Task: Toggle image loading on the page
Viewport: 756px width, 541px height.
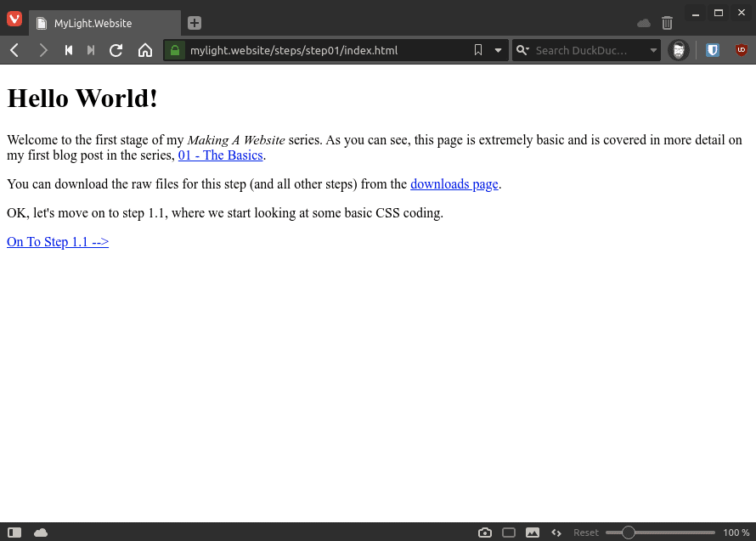Action: (x=532, y=533)
